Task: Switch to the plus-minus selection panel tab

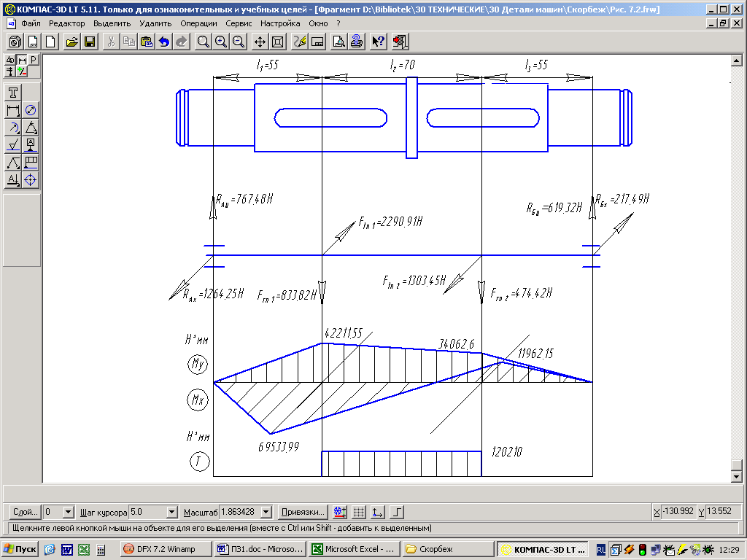Action: pos(22,71)
